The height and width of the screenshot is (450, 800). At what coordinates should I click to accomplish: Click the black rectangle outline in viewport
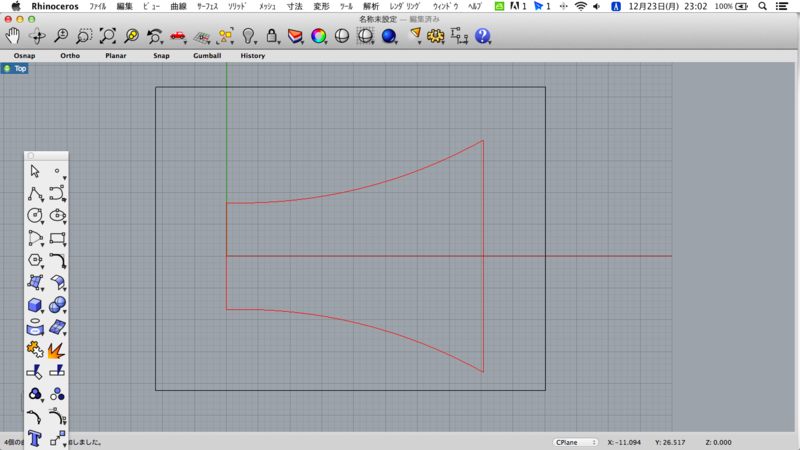[350, 87]
